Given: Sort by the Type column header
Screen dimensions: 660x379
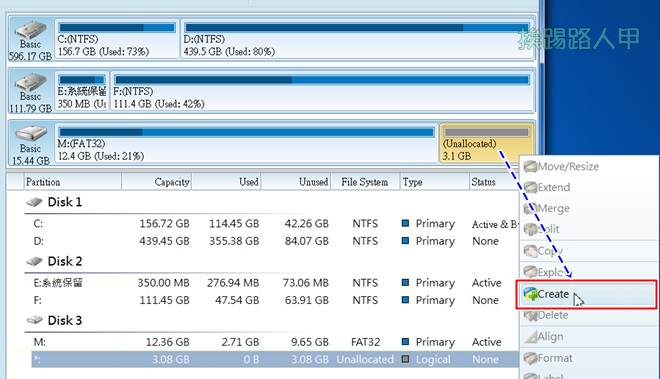Looking at the screenshot, I should [434, 182].
